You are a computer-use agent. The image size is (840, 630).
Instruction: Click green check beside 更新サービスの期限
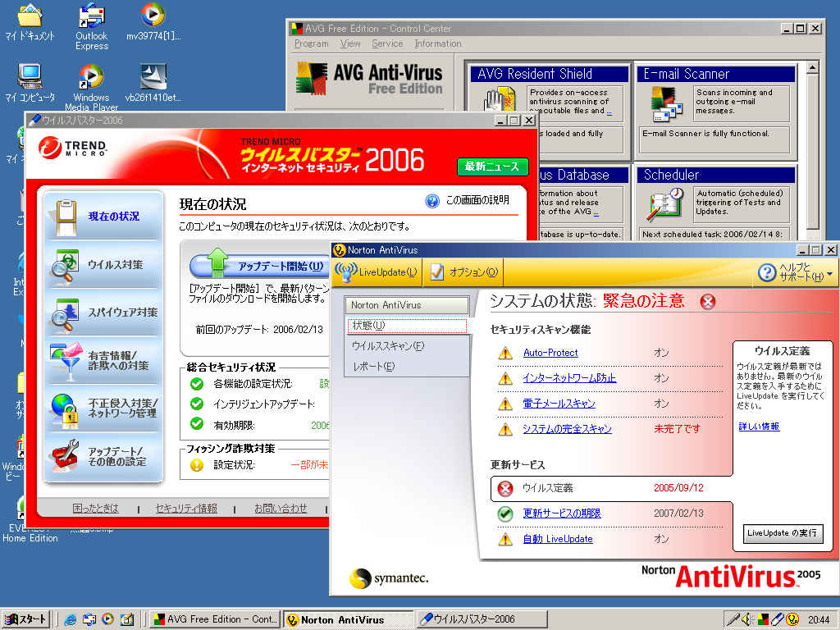[x=505, y=514]
